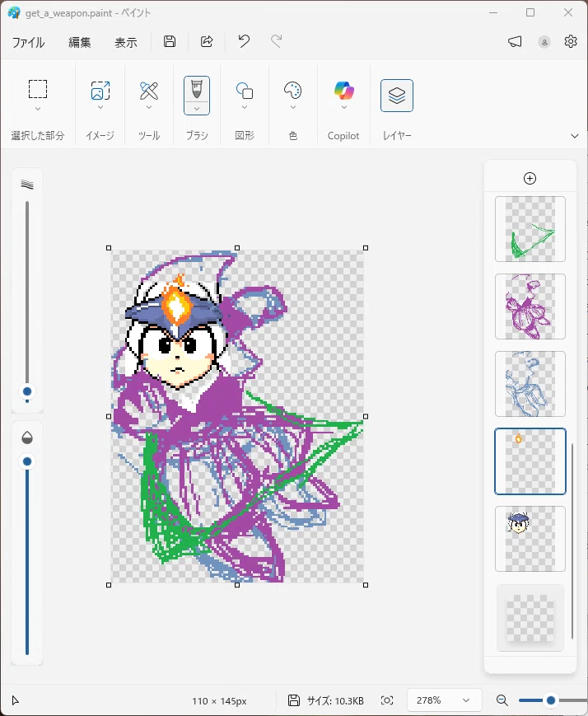
Task: Click the zoom slider handle
Action: point(551,700)
